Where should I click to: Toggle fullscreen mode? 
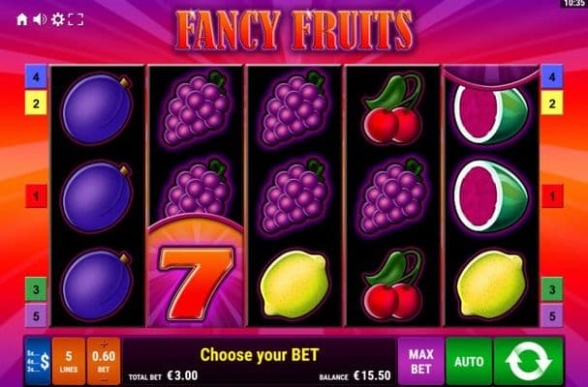click(x=76, y=19)
